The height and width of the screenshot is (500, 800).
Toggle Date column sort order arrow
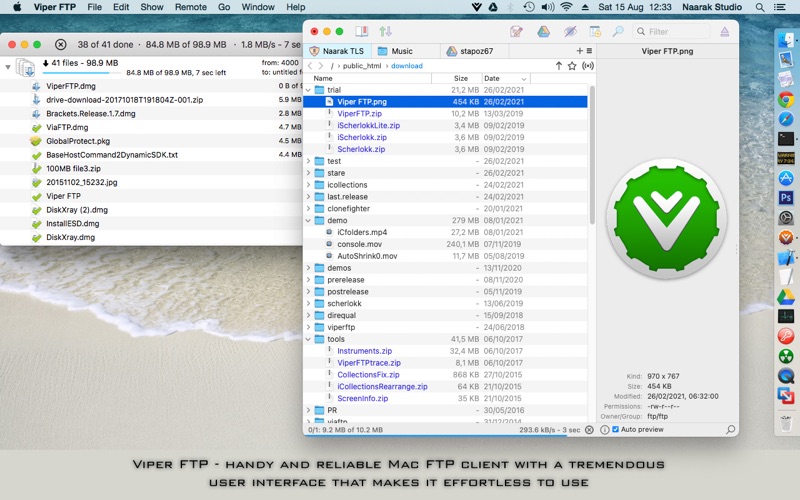click(523, 79)
